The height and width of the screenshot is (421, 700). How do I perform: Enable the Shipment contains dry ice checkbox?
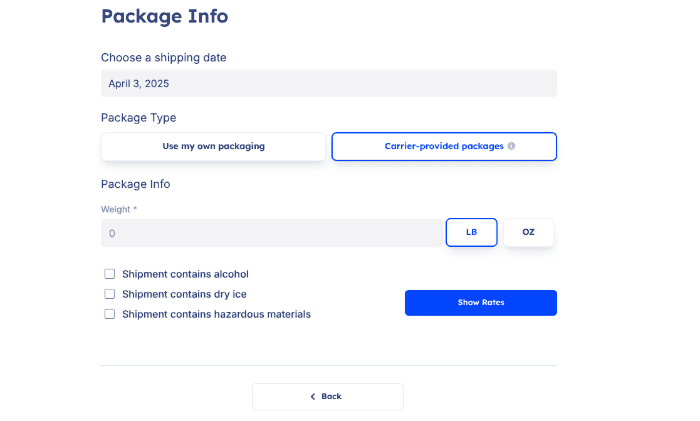point(110,294)
